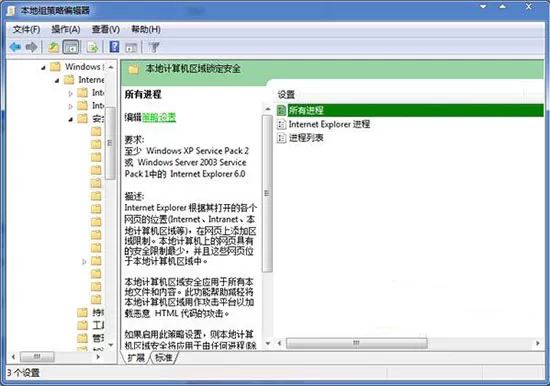Image resolution: width=550 pixels, height=386 pixels.
Task: Toggle show/hide console tree icon
Action: click(x=71, y=47)
